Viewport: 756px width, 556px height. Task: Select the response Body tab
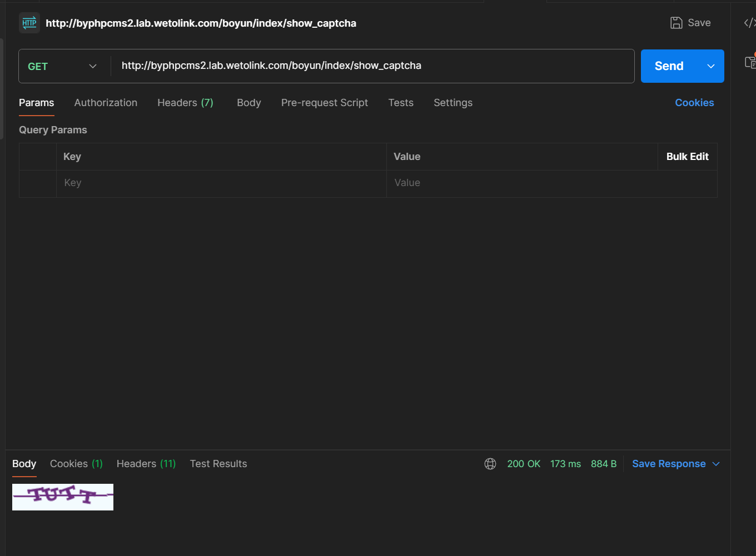click(24, 464)
